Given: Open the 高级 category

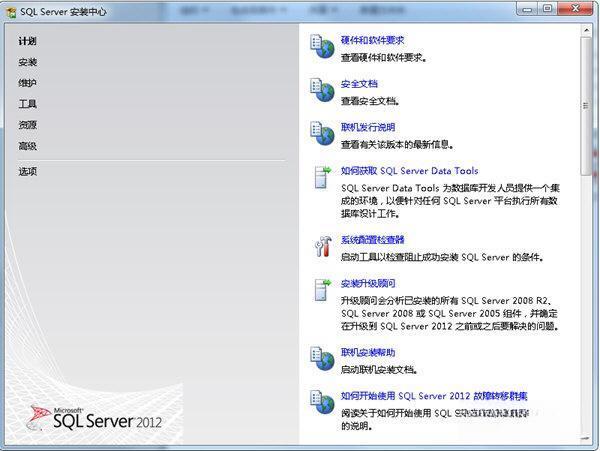Looking at the screenshot, I should (28, 146).
